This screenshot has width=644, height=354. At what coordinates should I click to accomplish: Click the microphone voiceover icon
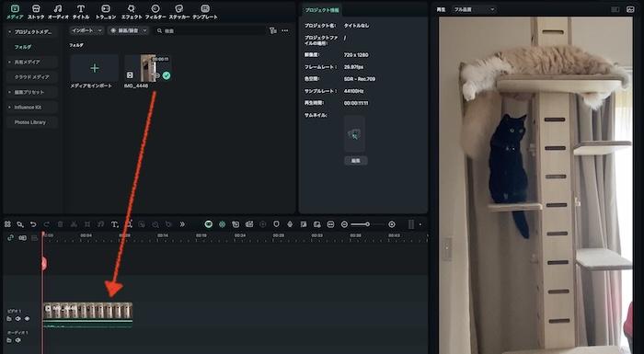290,224
